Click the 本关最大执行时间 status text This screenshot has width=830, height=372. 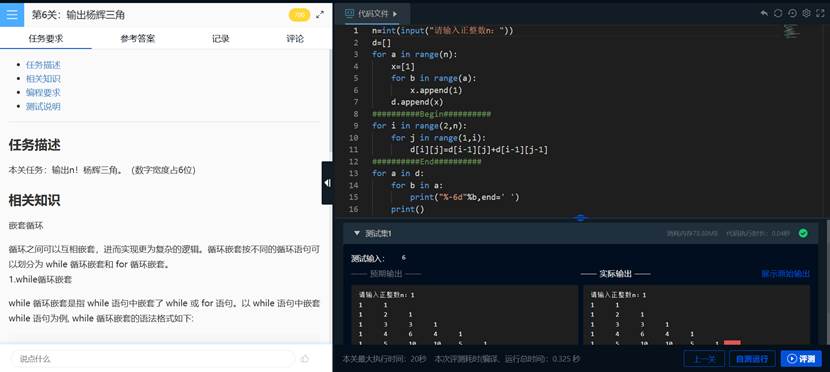point(384,359)
